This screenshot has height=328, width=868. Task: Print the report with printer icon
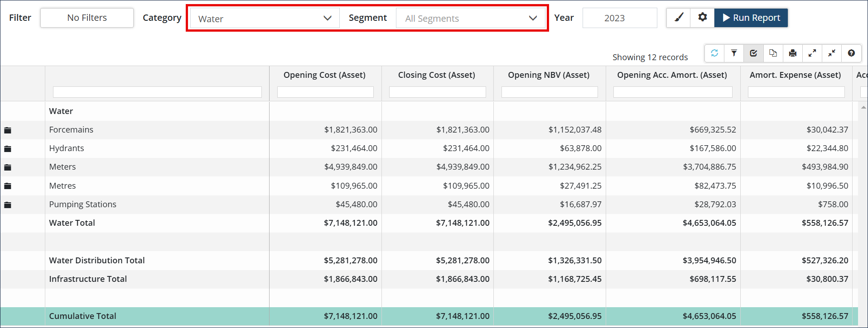(x=792, y=53)
